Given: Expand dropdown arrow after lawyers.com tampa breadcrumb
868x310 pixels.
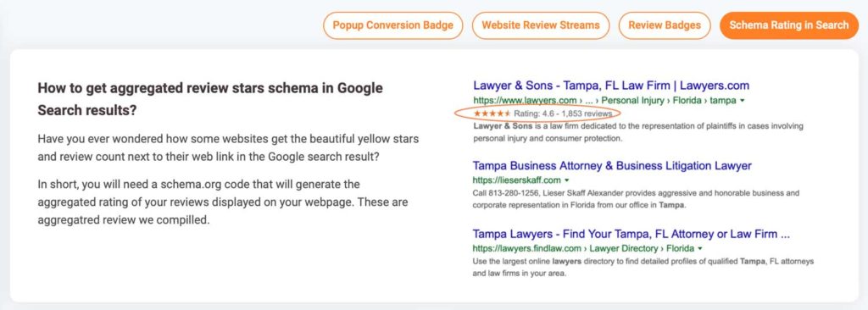Looking at the screenshot, I should pos(742,101).
